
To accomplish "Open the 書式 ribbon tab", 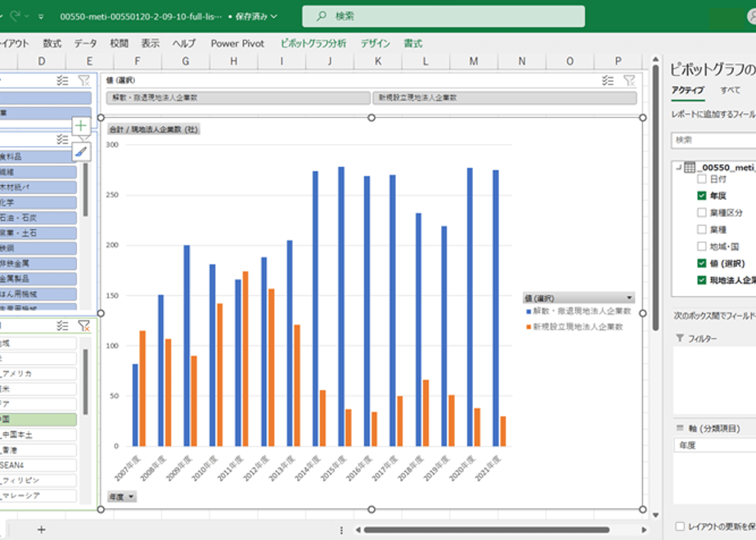I will [412, 43].
